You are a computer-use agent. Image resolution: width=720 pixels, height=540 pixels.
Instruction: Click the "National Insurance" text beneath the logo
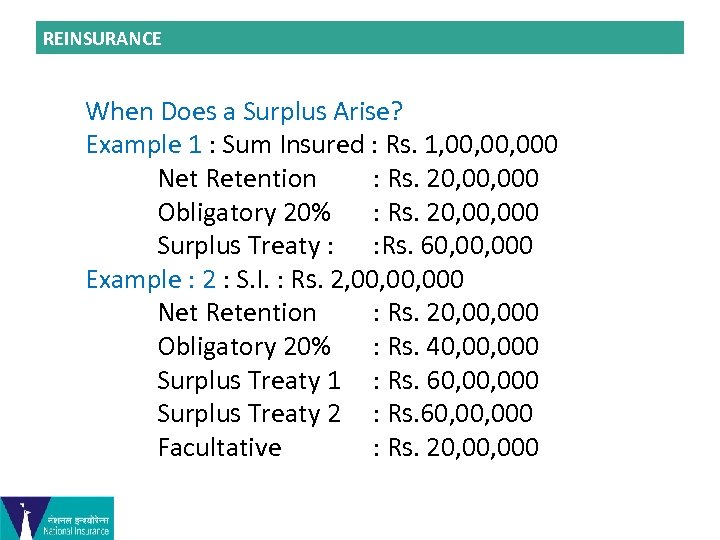pyautogui.click(x=78, y=532)
